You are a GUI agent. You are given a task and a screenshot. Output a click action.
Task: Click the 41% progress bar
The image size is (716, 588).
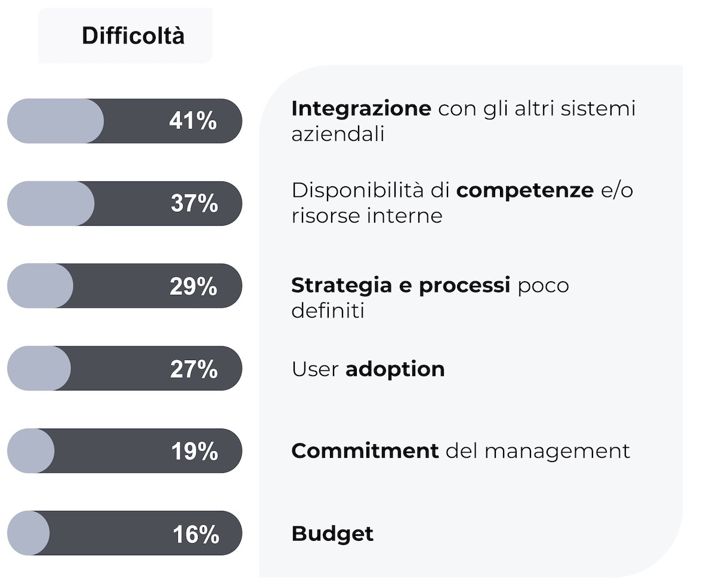tap(125, 121)
